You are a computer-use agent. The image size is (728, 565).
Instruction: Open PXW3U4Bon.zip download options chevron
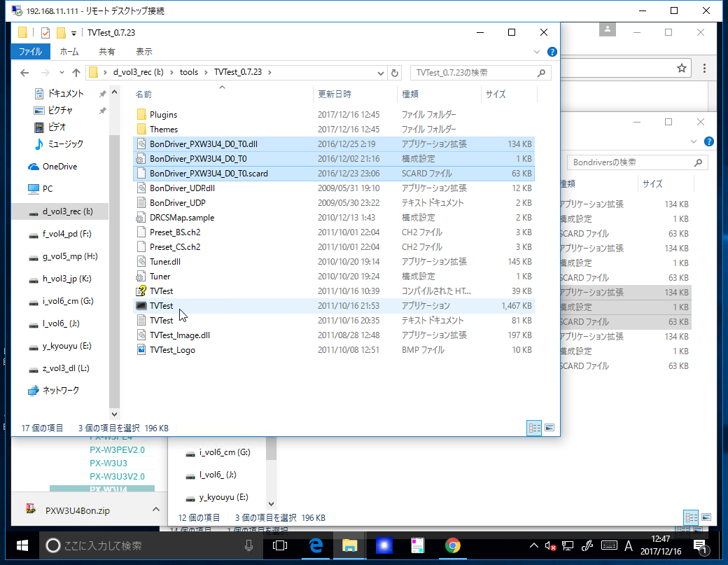[x=156, y=510]
